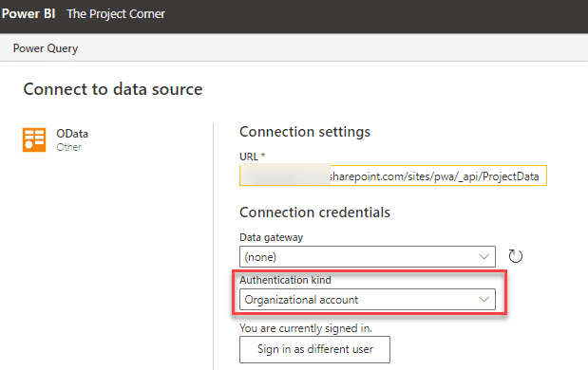This screenshot has width=588, height=370.
Task: Click the Power BI logo text
Action: coord(28,14)
